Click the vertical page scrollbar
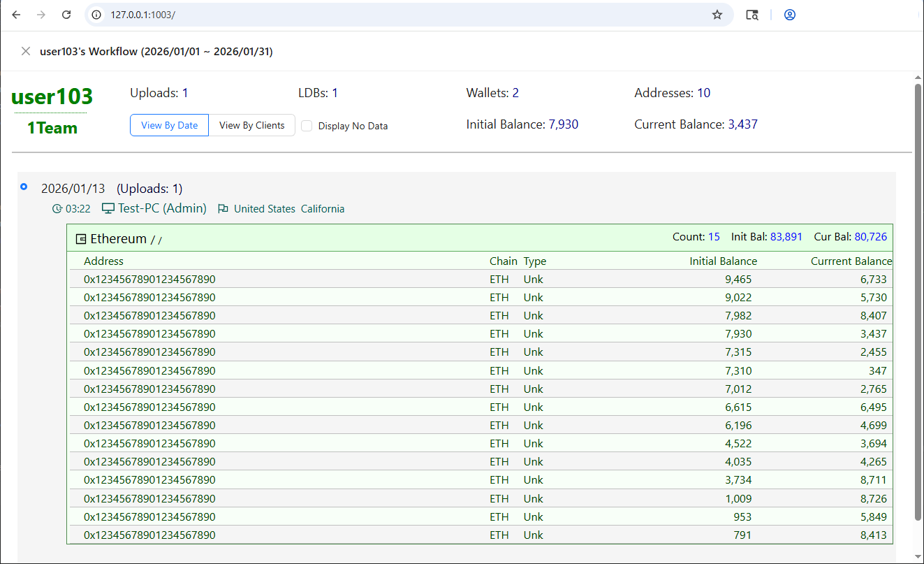This screenshot has width=924, height=564. click(918, 301)
